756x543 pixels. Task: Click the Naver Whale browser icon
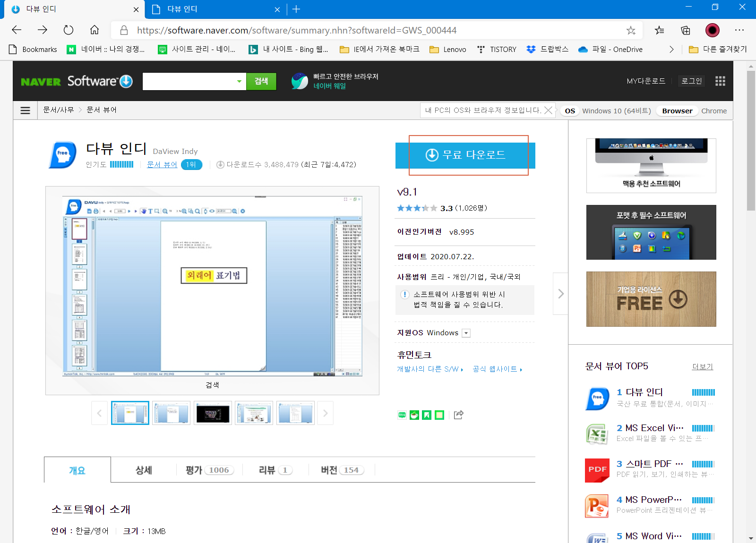pos(300,81)
